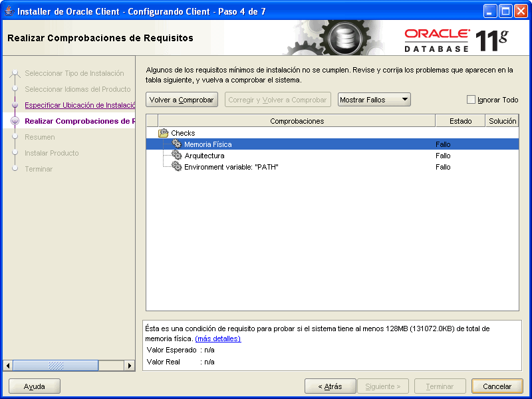Click the gear icon beside Arquitectura
Viewport: 532px width, 399px height.
[x=176, y=156]
